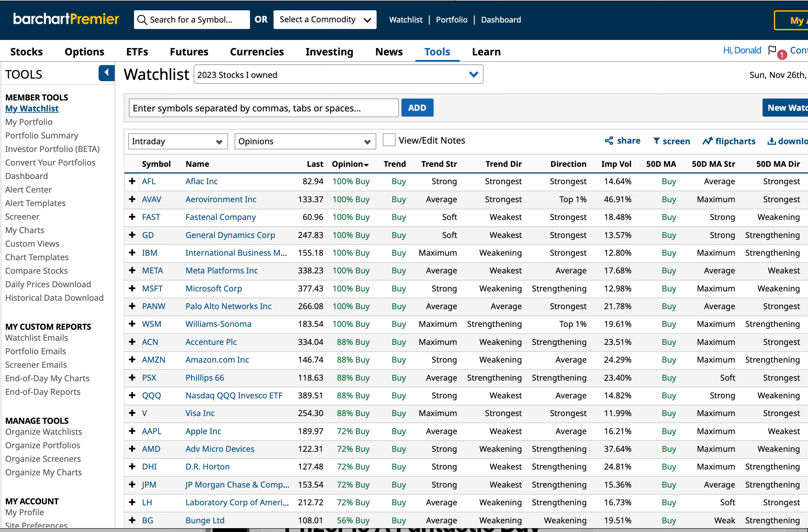
Task: Enable the View/Edit Notes checkbox
Action: pyautogui.click(x=389, y=140)
